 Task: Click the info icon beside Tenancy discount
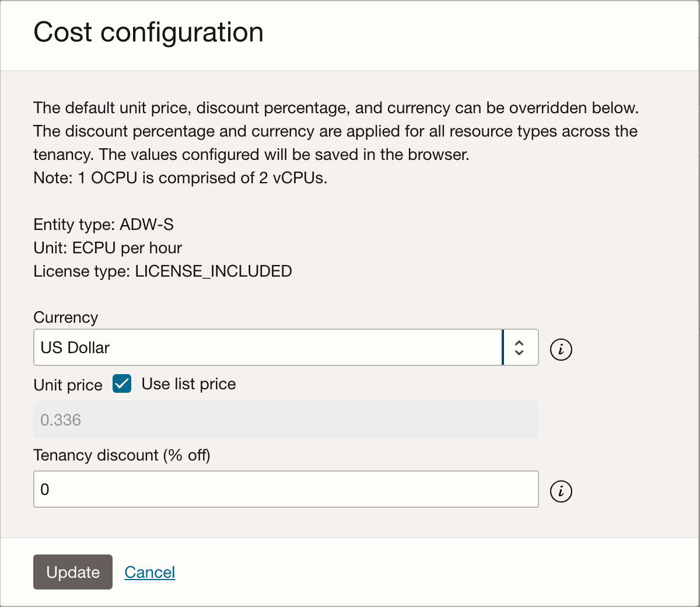[x=561, y=491]
